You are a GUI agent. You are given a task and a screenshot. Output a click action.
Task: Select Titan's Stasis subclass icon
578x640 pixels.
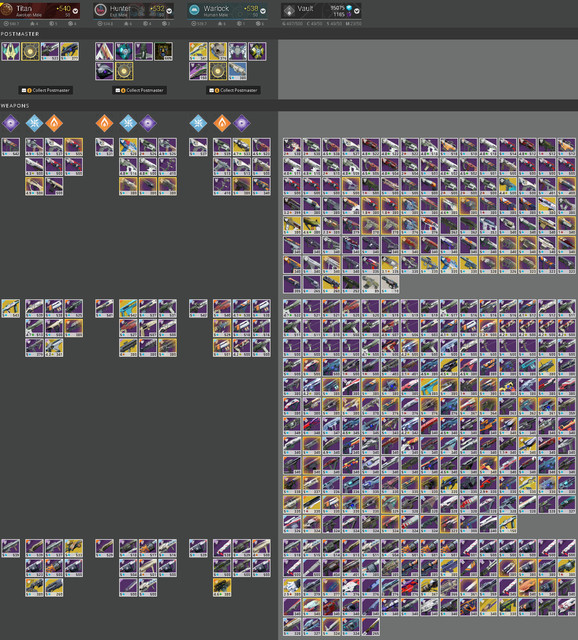(34, 123)
